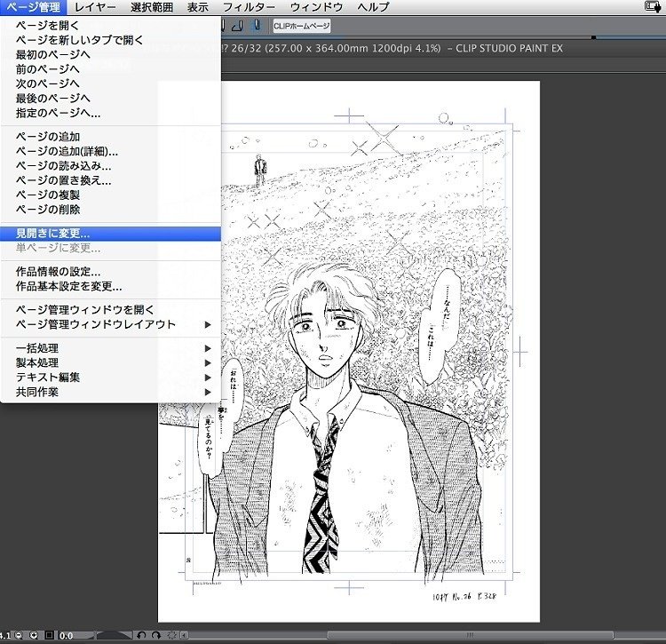Click the horizontal scrollbar left arrow
The image size is (666, 644).
pyautogui.click(x=184, y=635)
